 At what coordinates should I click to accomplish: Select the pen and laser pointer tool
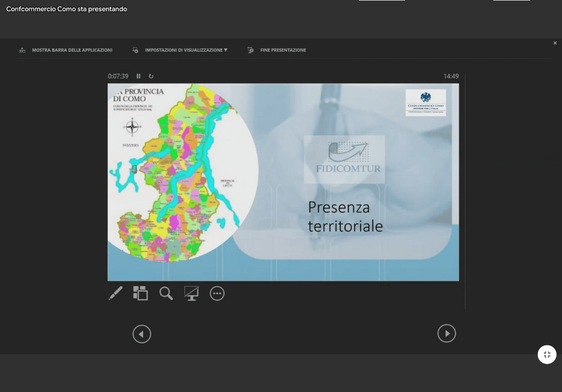(115, 293)
